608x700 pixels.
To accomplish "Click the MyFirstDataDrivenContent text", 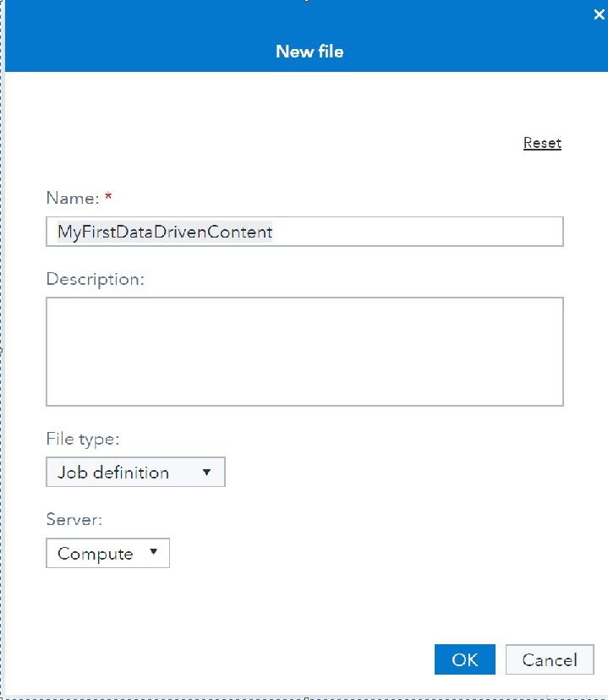I will pyautogui.click(x=165, y=232).
